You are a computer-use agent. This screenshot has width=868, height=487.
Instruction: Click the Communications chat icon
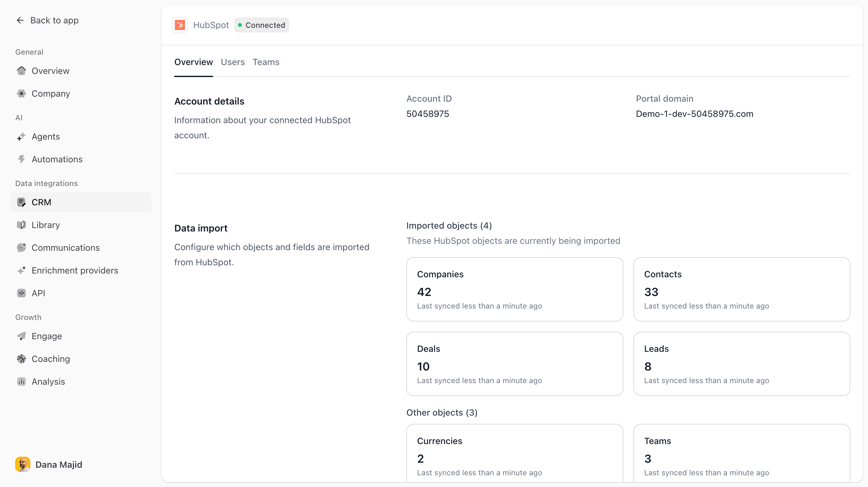[21, 248]
